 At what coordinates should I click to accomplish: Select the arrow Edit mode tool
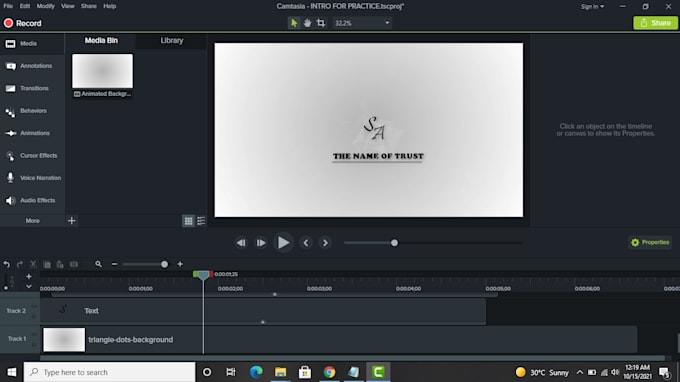[294, 23]
